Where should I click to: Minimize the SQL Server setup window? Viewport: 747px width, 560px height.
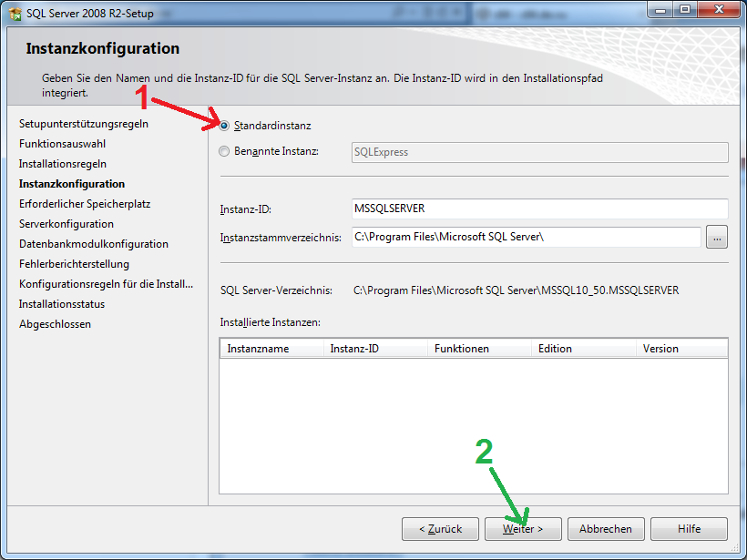coord(660,9)
